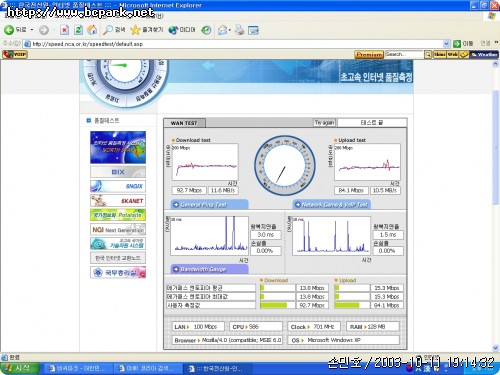The height and width of the screenshot is (375, 500).
Task: Stop page loading with red X icon
Action: [64, 30]
